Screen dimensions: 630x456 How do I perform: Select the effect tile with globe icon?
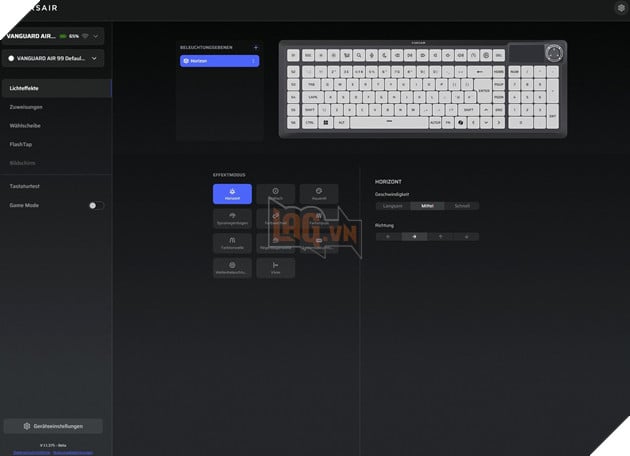pyautogui.click(x=232, y=268)
